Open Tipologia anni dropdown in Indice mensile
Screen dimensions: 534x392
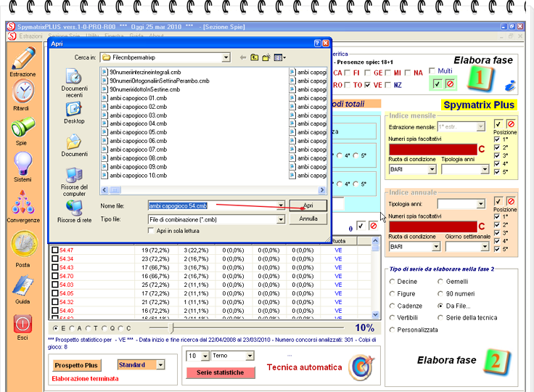[485, 169]
